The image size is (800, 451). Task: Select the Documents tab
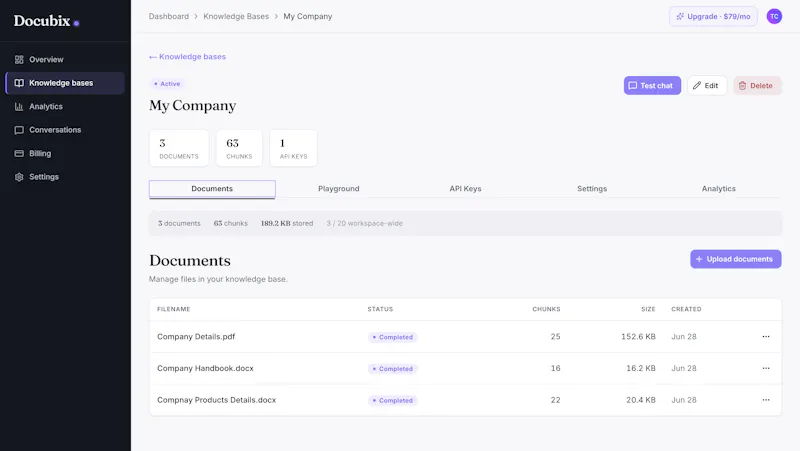212,189
